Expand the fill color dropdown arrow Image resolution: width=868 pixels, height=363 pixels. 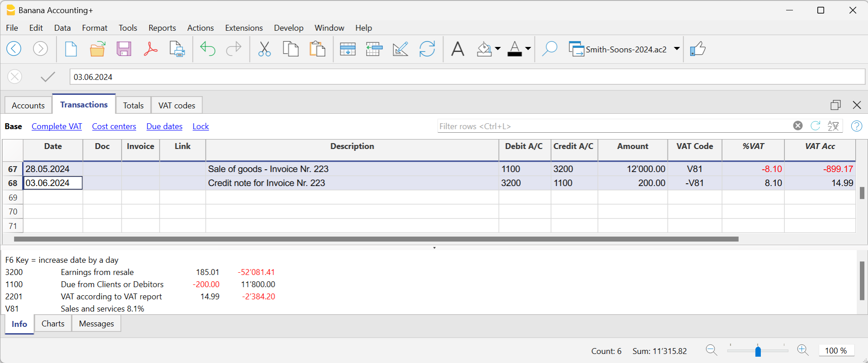(x=498, y=48)
